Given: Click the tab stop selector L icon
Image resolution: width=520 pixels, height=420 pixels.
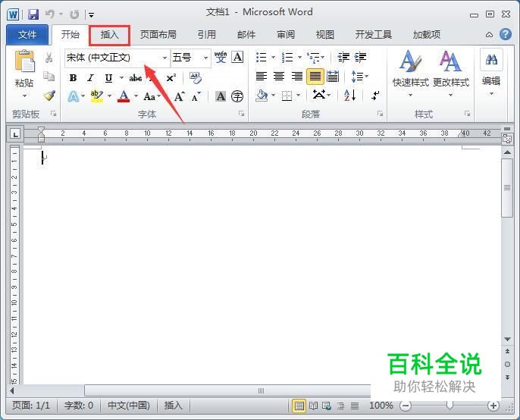Looking at the screenshot, I should pos(15,134).
